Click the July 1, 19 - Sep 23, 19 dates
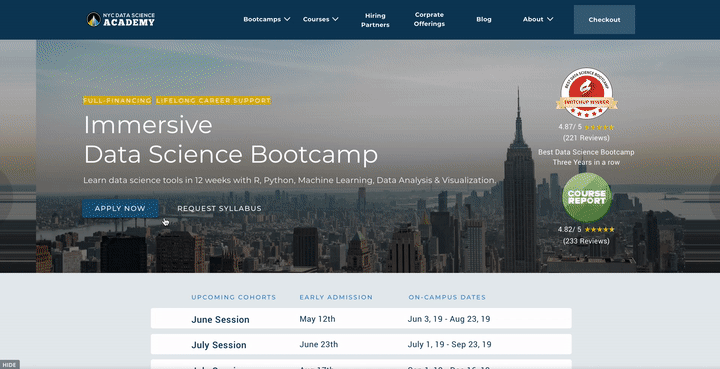This screenshot has width=720, height=369. [449, 344]
